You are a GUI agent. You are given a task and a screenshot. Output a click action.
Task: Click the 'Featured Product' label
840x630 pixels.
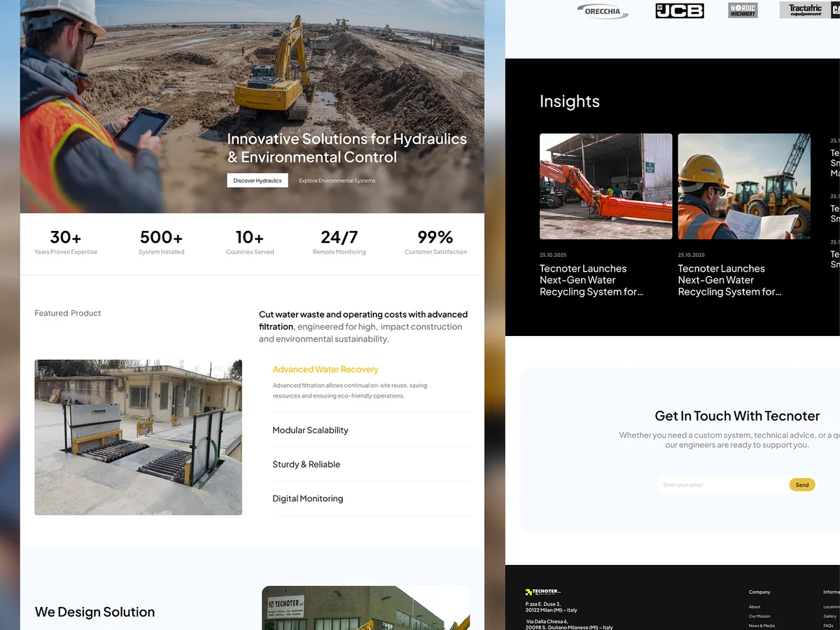pyautogui.click(x=68, y=314)
